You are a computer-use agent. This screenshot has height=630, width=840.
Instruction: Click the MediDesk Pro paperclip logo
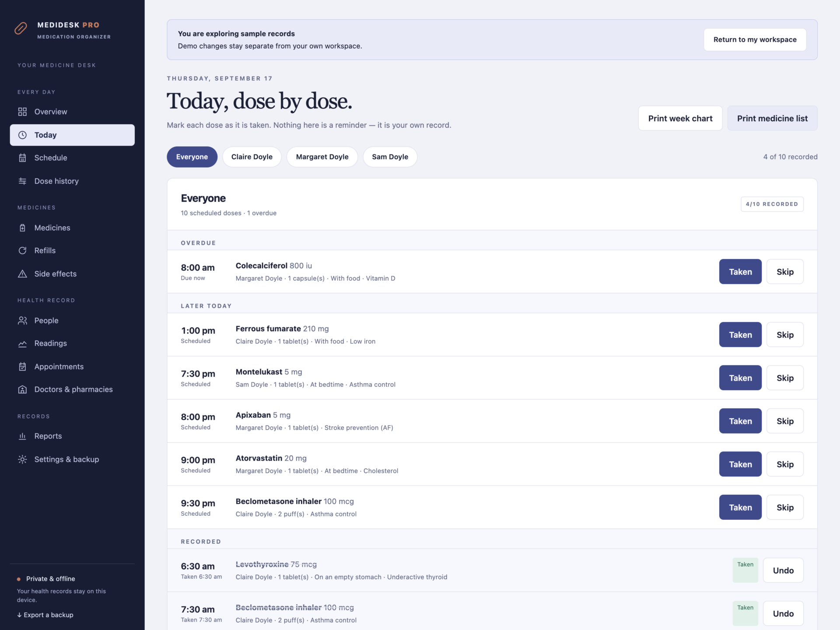[x=21, y=28]
